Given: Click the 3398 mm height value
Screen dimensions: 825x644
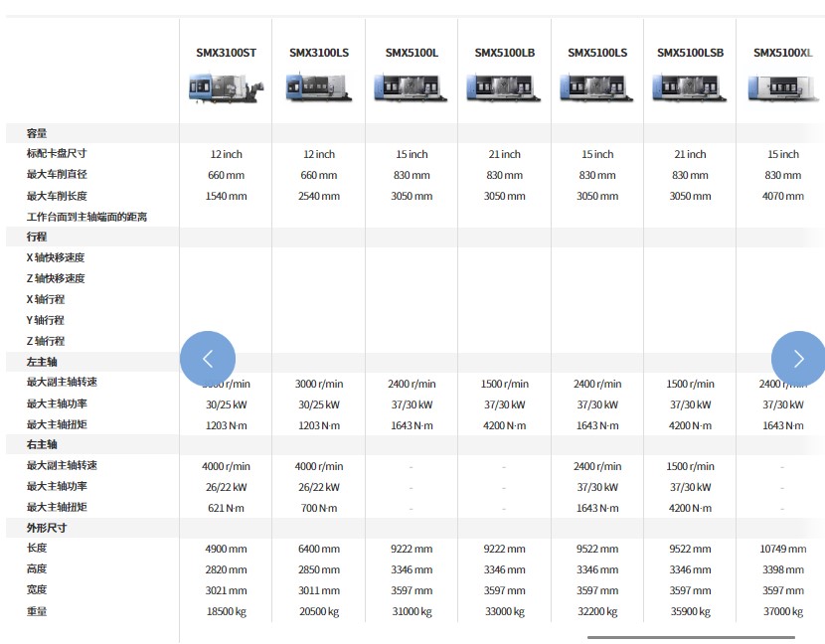Looking at the screenshot, I should (783, 569).
